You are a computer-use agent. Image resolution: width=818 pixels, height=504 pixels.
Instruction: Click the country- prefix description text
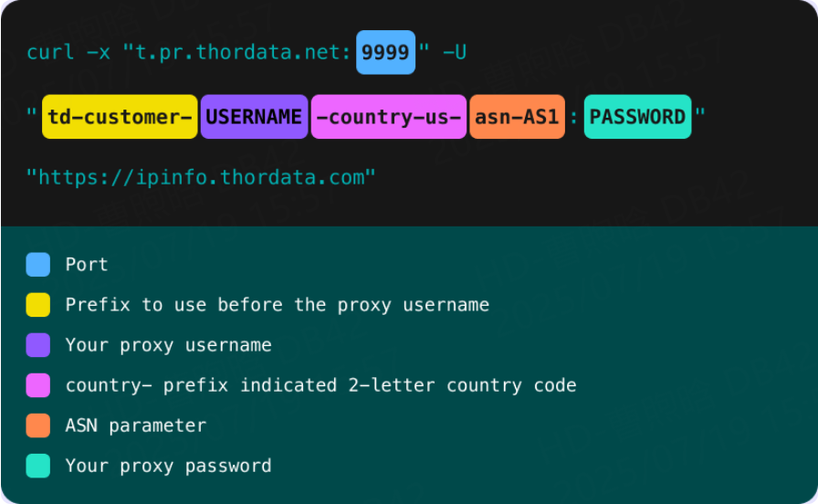(x=320, y=385)
